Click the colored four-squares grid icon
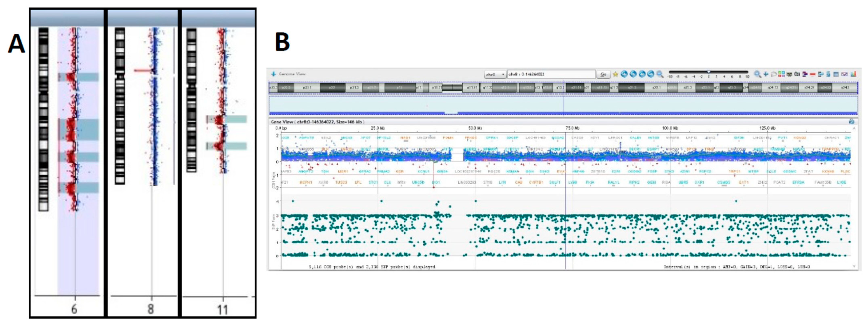Image resolution: width=868 pixels, height=327 pixels. tap(781, 74)
